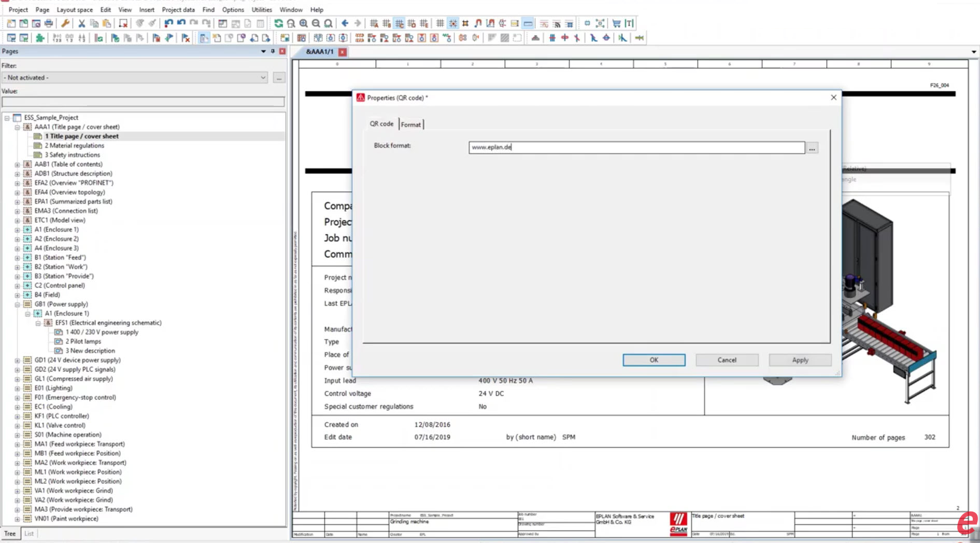The width and height of the screenshot is (980, 543).
Task: Click the Undo icon in the toolbar
Action: (169, 23)
